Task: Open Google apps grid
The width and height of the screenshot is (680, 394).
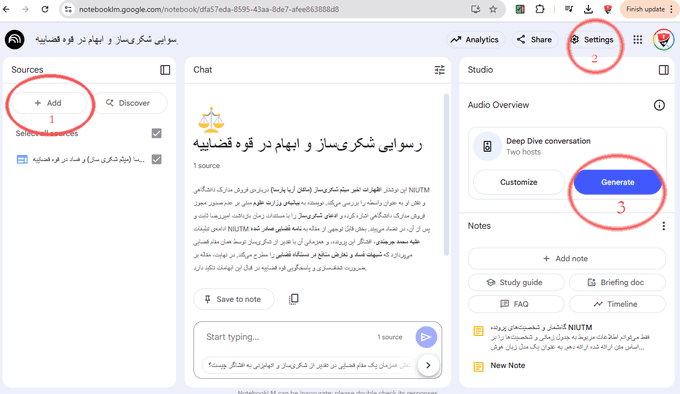Action: point(638,39)
